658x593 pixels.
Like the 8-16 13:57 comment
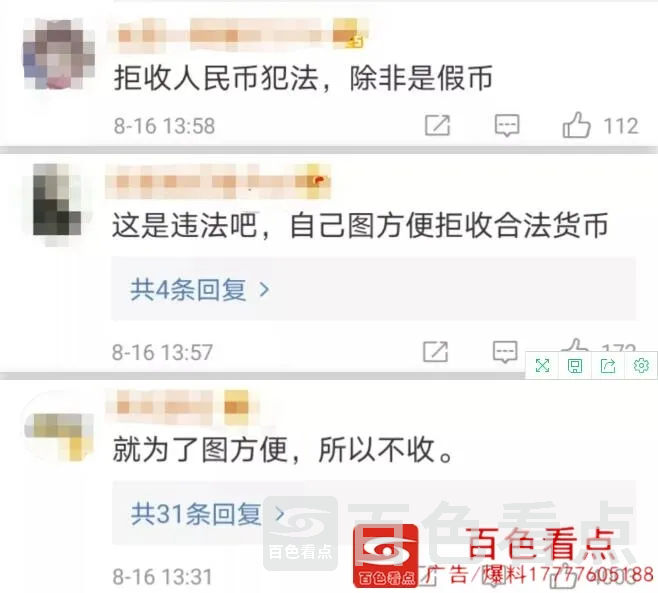(x=574, y=345)
